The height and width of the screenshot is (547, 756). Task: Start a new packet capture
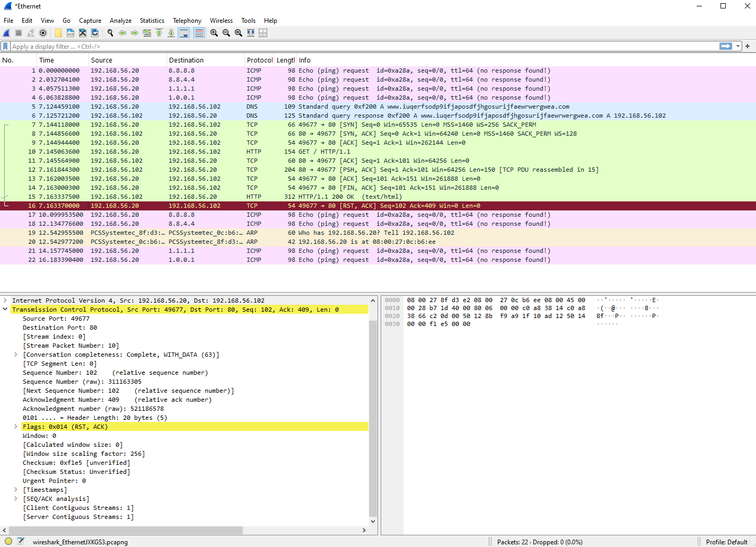pos(7,33)
